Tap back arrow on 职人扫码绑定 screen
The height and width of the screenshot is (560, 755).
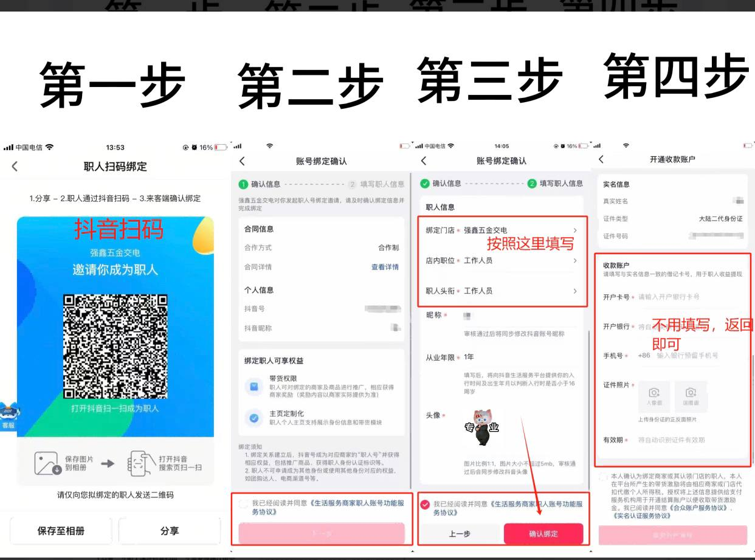click(15, 167)
